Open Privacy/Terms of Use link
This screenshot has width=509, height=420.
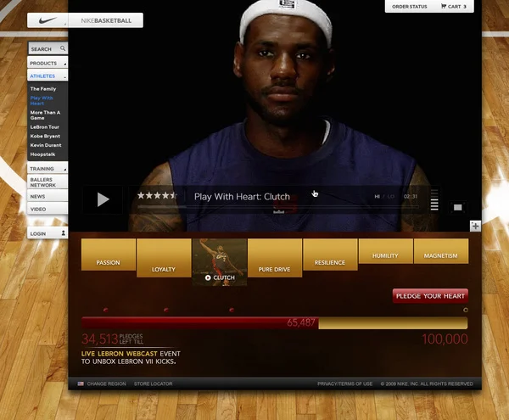[x=344, y=384]
